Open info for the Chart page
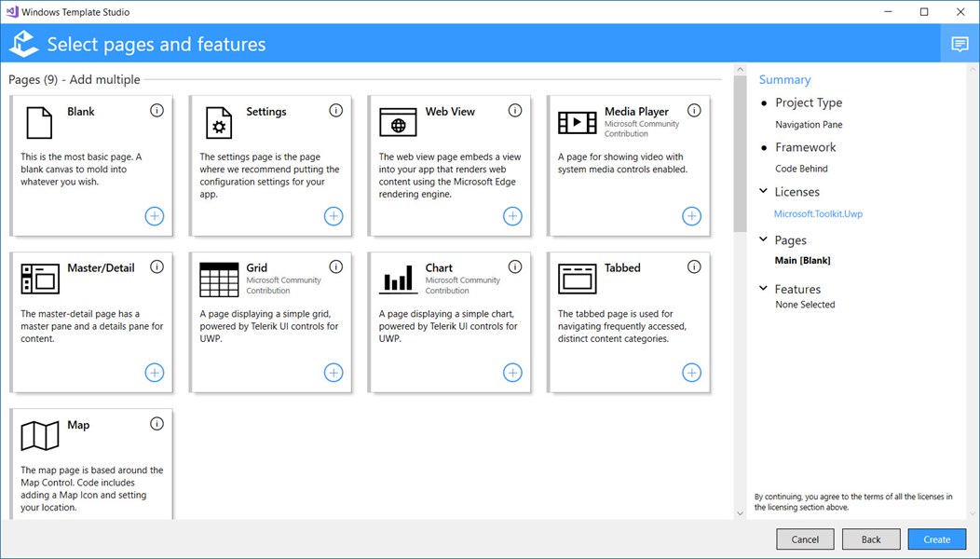980x559 pixels. [515, 267]
